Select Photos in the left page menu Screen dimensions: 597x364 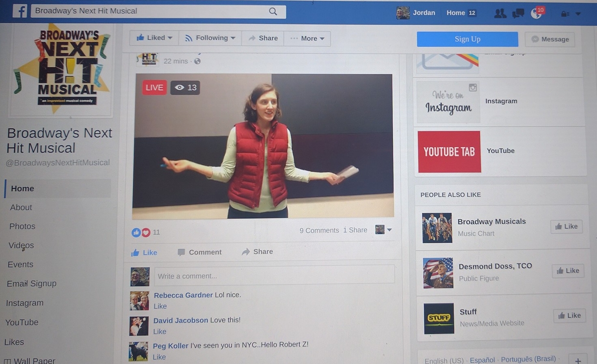(x=22, y=226)
